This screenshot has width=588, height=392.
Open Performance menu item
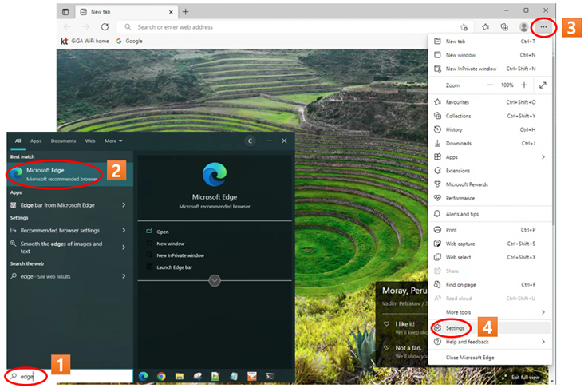[489, 198]
